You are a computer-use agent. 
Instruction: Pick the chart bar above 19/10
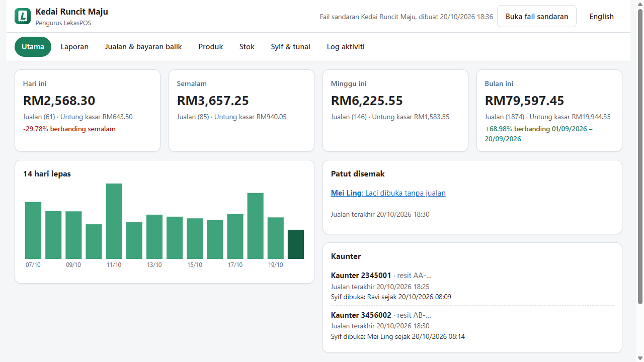[276, 238]
